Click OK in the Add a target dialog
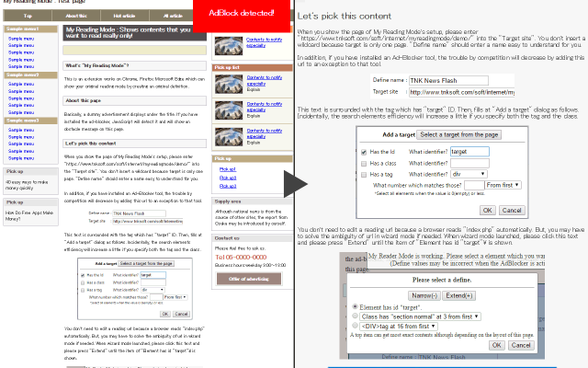Viewport: 588px width, 368px height. tap(488, 211)
